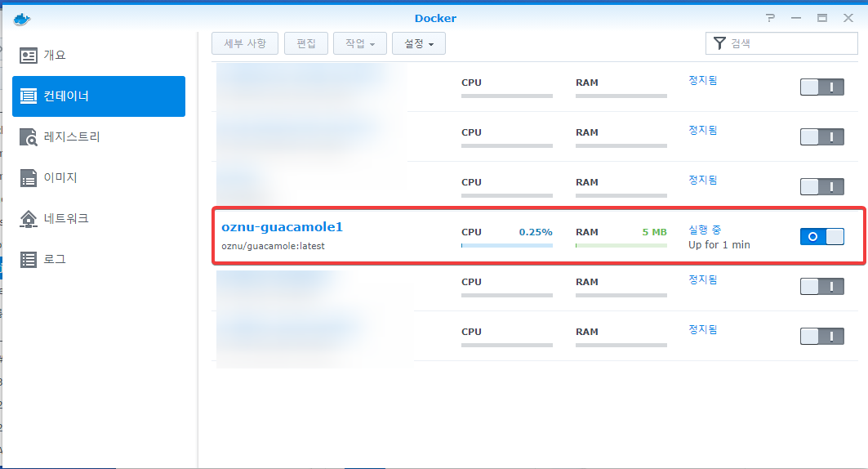Image resolution: width=868 pixels, height=469 pixels.
Task: Click the last container's RAM bar
Action: (621, 345)
